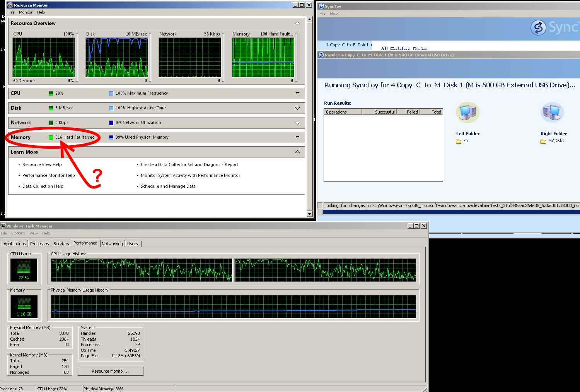
Task: Switch to Users tab in Task Manager
Action: (133, 244)
